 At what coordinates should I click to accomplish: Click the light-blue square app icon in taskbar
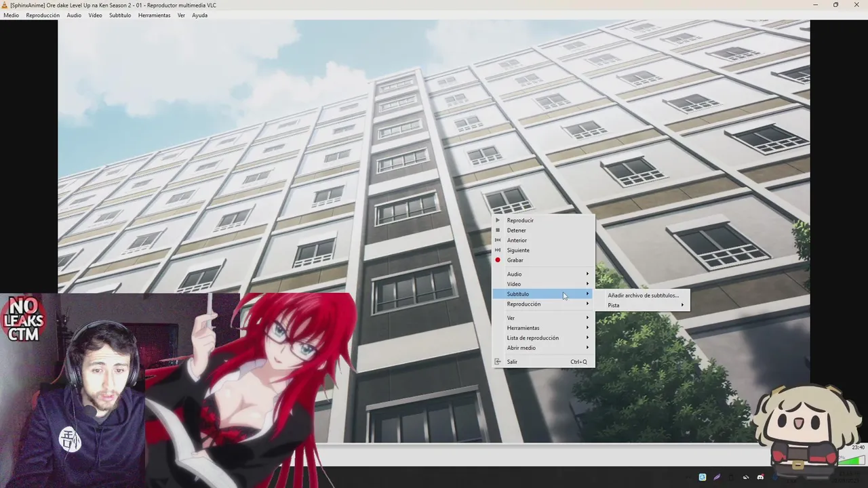coord(703,477)
